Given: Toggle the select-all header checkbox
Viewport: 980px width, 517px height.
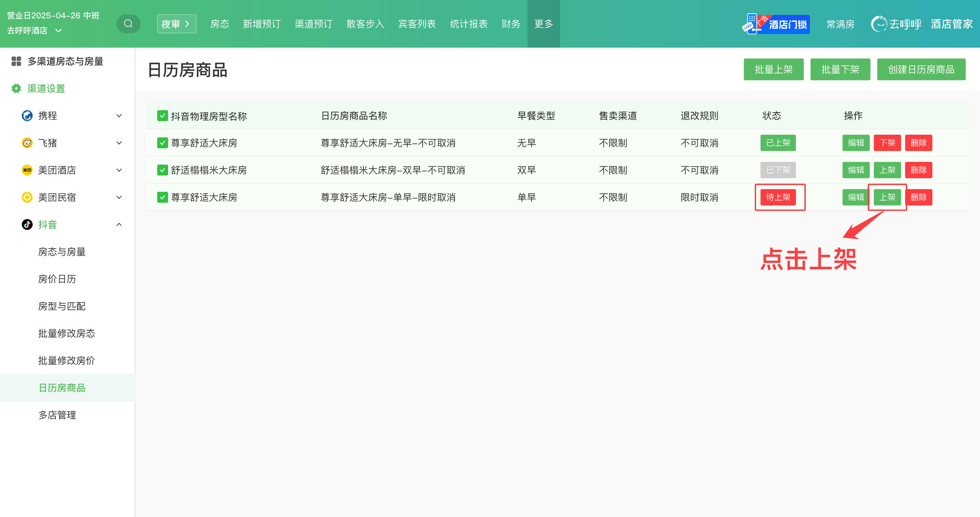Looking at the screenshot, I should coord(162,116).
